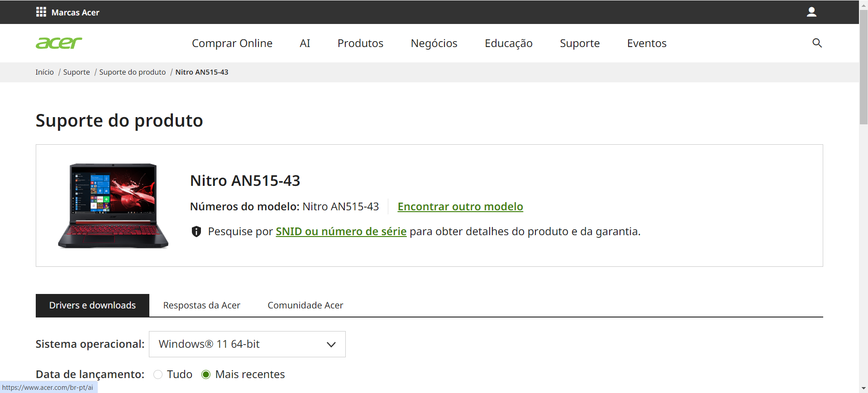Open Sistema operacional dropdown
The width and height of the screenshot is (868, 393).
247,344
